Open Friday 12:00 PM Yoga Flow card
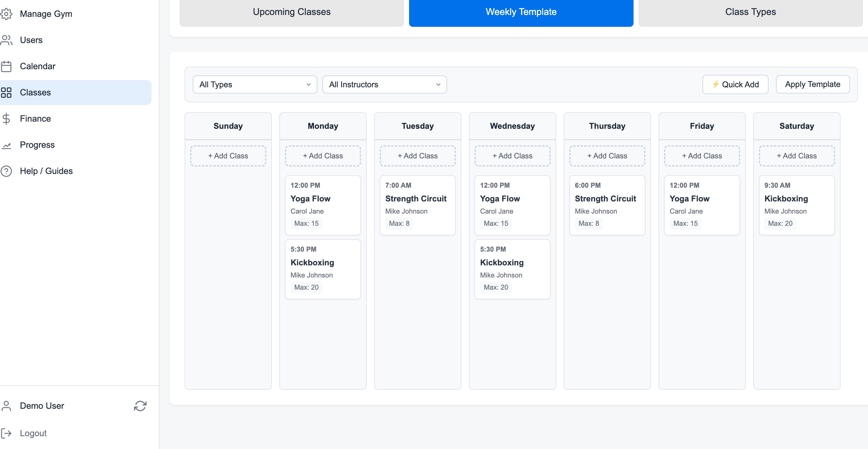Screen dimensions: 868x449 [702, 205]
